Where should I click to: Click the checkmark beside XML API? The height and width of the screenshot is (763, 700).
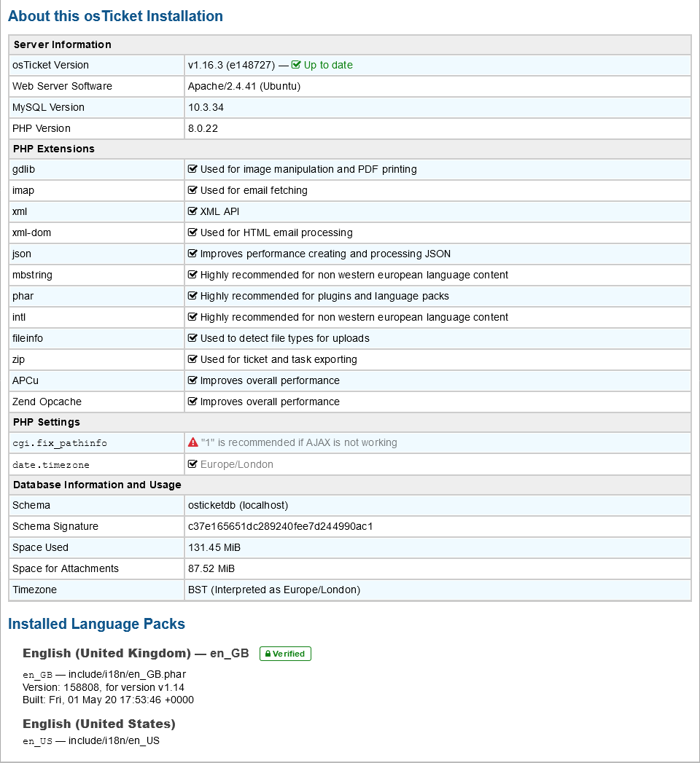pos(193,211)
